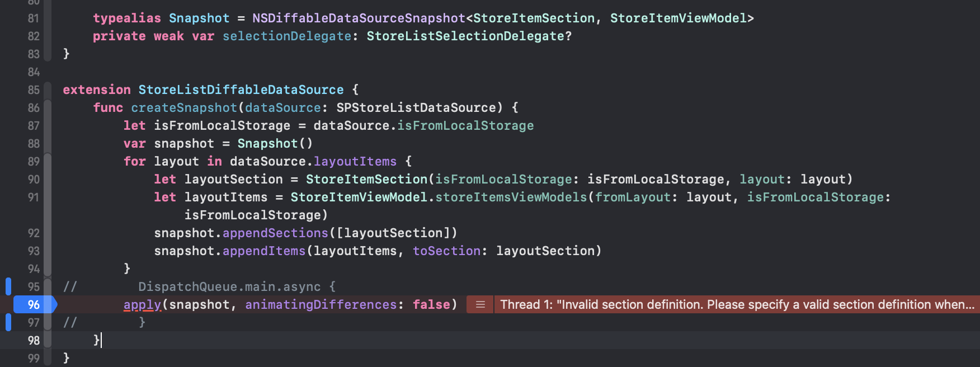
Task: Fold the createSnapshot function via the line 87 ribbon
Action: coord(48,125)
